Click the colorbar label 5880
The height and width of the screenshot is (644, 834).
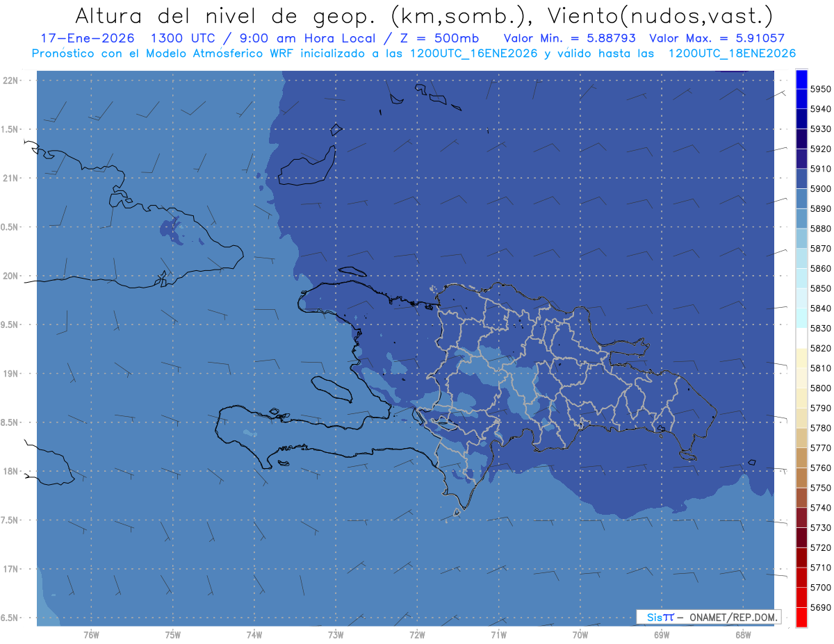[x=820, y=229]
